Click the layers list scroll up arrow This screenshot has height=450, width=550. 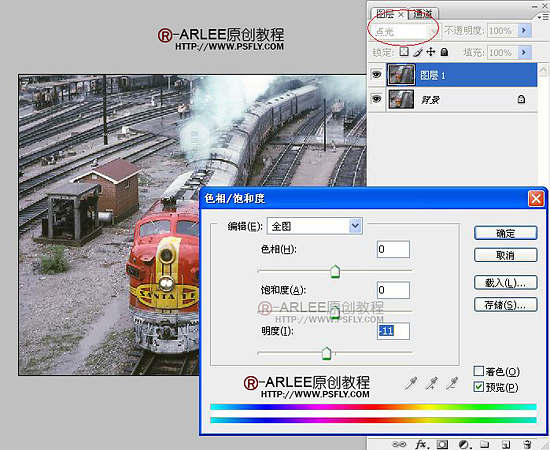tap(543, 70)
